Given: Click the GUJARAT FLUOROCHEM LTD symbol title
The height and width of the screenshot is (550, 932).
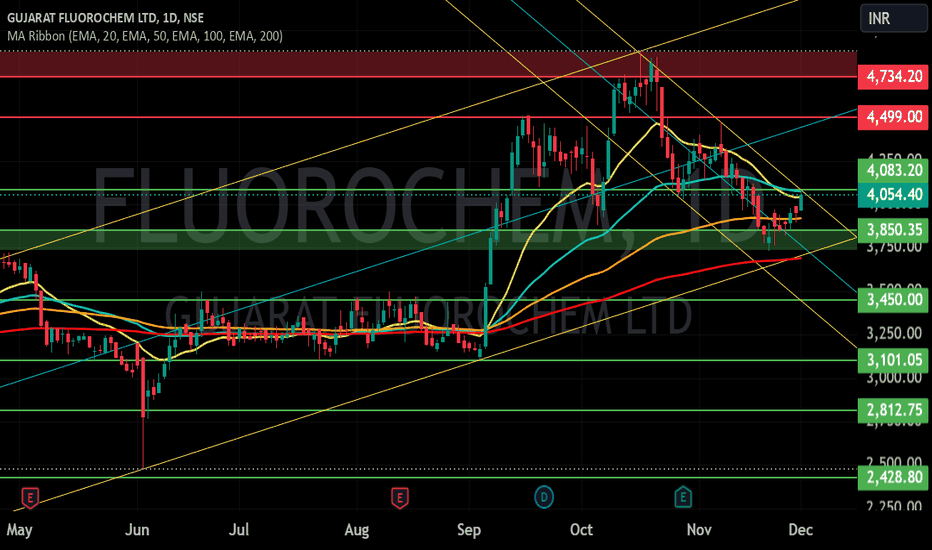Looking at the screenshot, I should pos(105,18).
